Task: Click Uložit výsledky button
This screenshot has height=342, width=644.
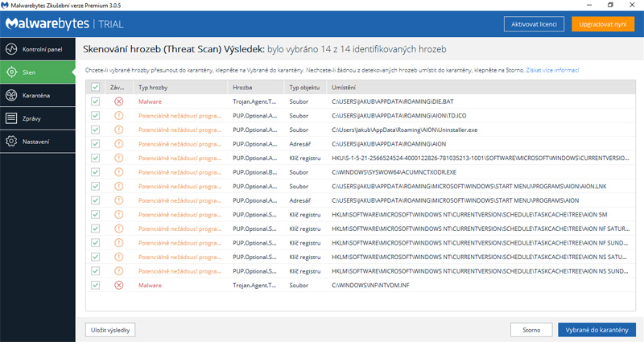Action: 110,330
